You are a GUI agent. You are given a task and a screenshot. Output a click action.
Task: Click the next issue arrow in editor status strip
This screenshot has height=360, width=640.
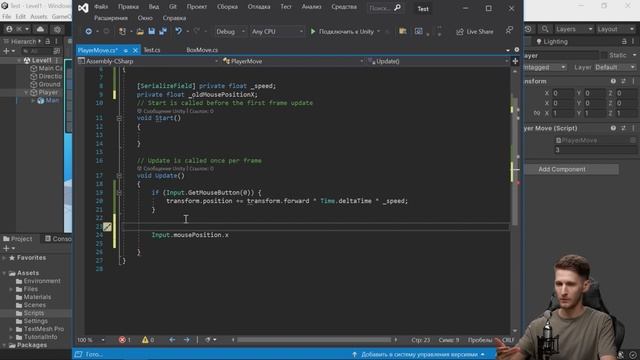(187, 340)
